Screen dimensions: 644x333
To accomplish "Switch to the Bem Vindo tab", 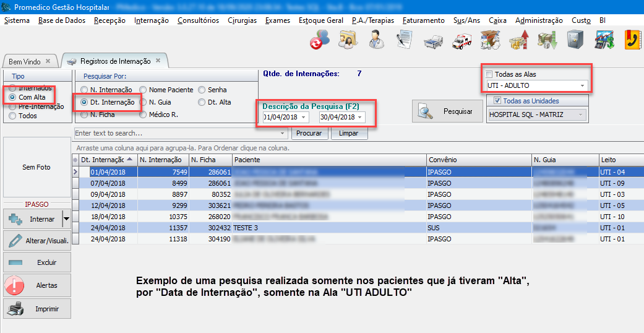I will (x=25, y=61).
